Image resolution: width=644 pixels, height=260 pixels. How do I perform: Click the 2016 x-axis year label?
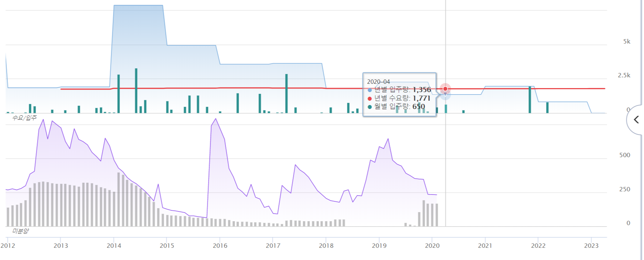point(220,246)
